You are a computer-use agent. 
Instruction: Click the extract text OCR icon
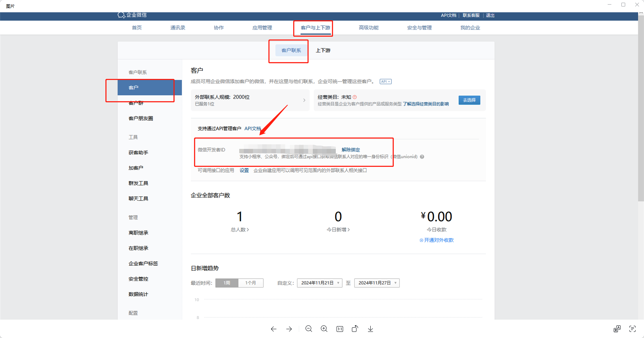click(x=632, y=329)
